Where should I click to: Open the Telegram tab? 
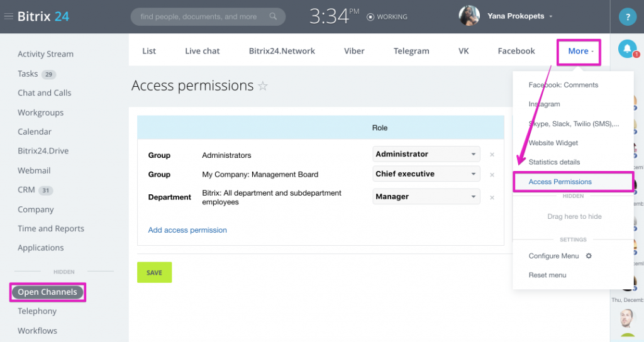click(411, 51)
